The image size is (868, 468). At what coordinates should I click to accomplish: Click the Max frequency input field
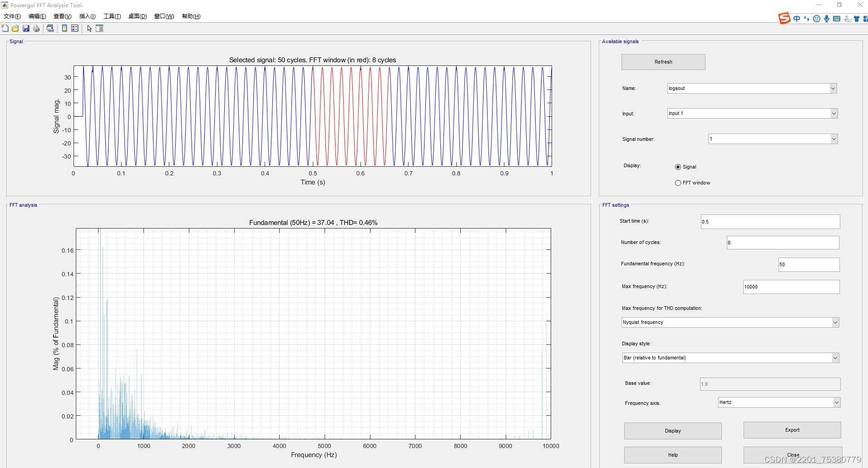[791, 287]
